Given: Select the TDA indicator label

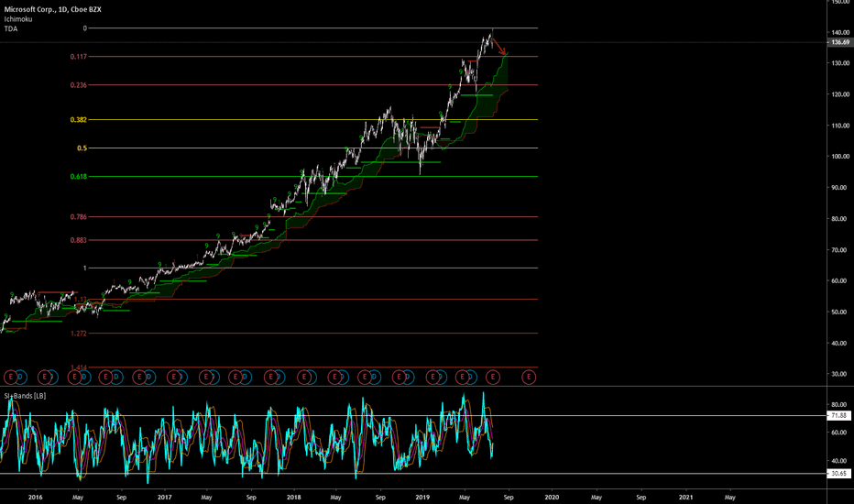Looking at the screenshot, I should (11, 29).
